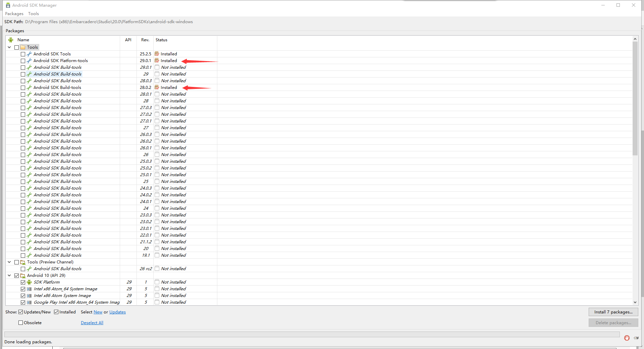The height and width of the screenshot is (349, 644).
Task: Toggle the Installed show checkbox
Action: coord(56,312)
